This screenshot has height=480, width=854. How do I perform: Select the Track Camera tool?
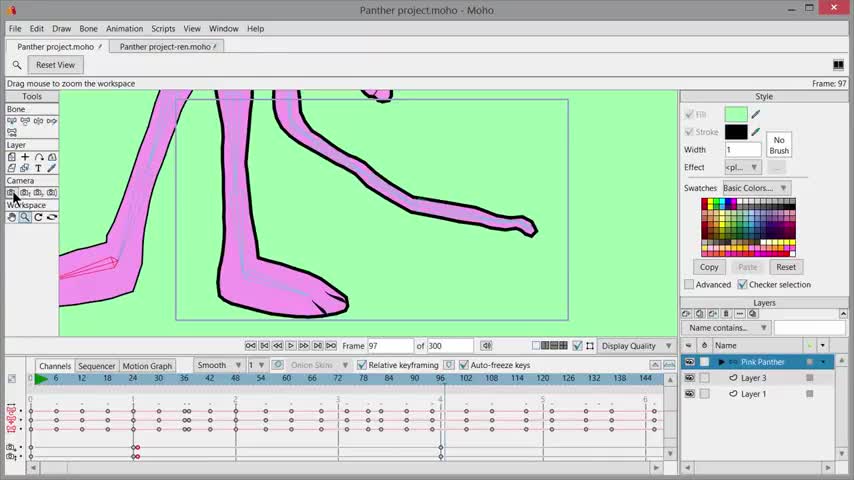(x=11, y=192)
